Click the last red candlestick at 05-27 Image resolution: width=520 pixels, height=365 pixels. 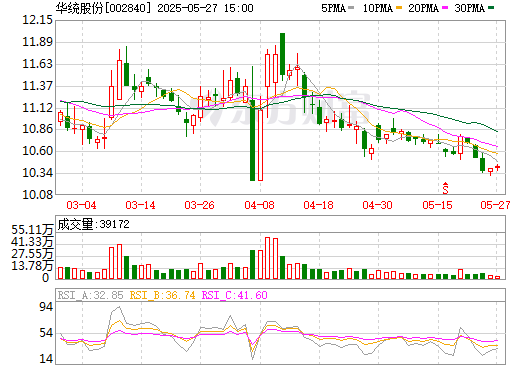tap(498, 167)
